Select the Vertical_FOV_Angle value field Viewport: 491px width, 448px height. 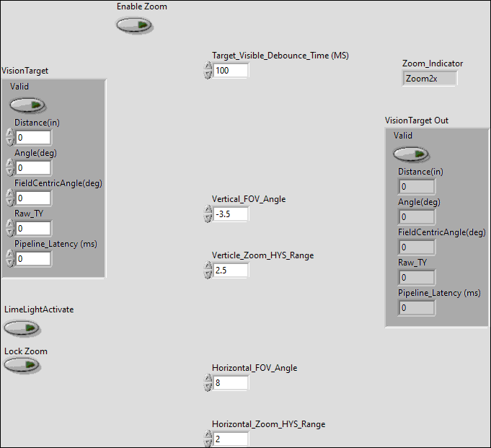point(231,214)
